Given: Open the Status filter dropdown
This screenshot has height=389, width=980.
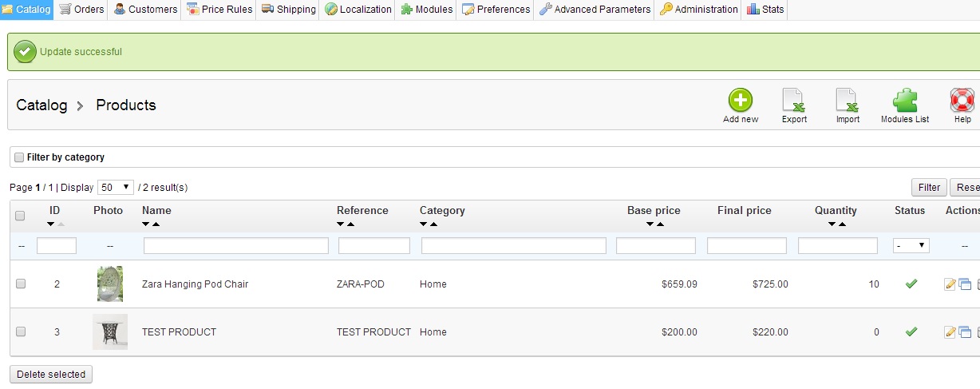Looking at the screenshot, I should (x=911, y=246).
